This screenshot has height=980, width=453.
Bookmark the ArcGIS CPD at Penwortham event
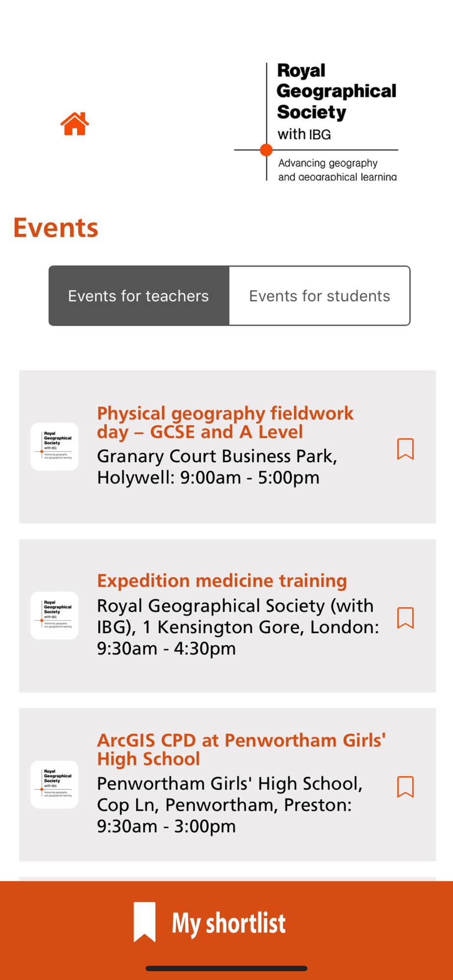pyautogui.click(x=405, y=786)
